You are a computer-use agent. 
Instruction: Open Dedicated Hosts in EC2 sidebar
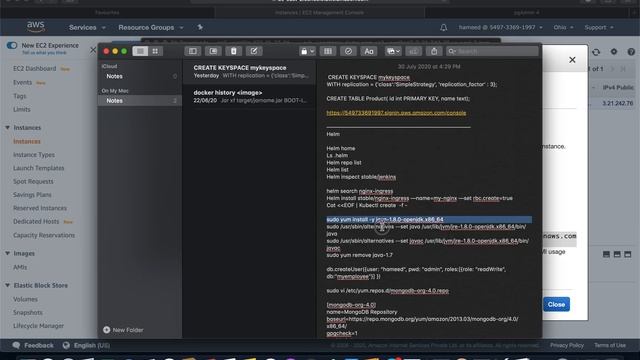pos(36,221)
